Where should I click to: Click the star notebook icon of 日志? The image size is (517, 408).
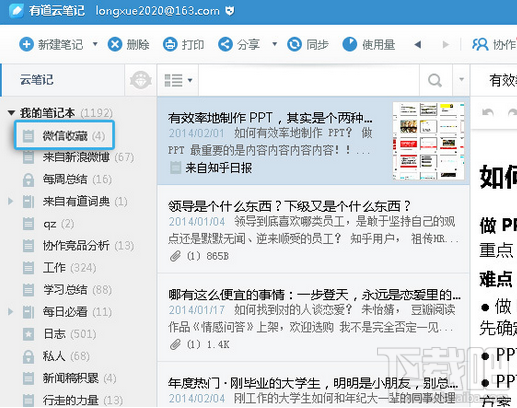point(28,334)
